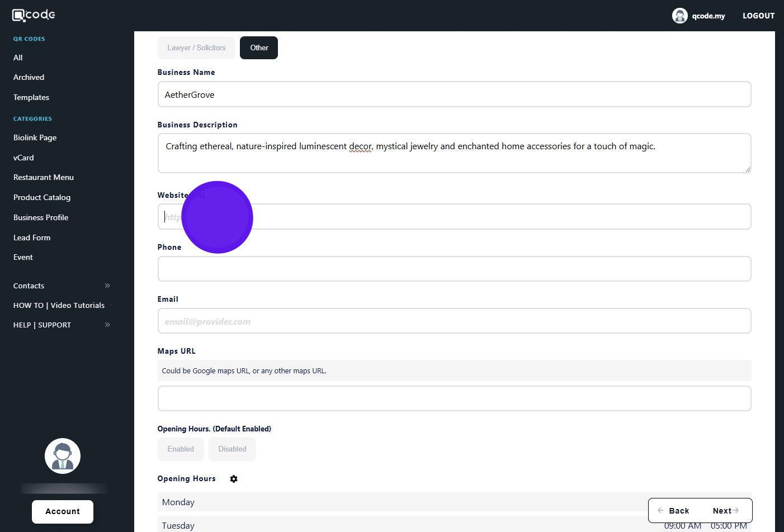
Task: Open All QR codes
Action: [18, 58]
